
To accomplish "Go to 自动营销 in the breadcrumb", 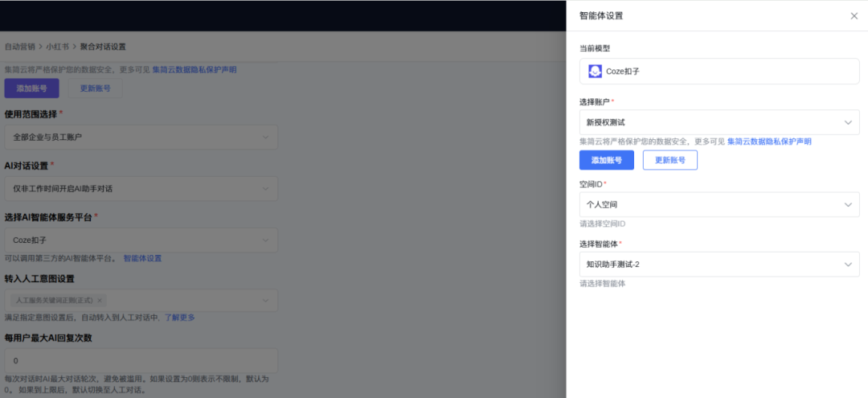I will point(20,47).
